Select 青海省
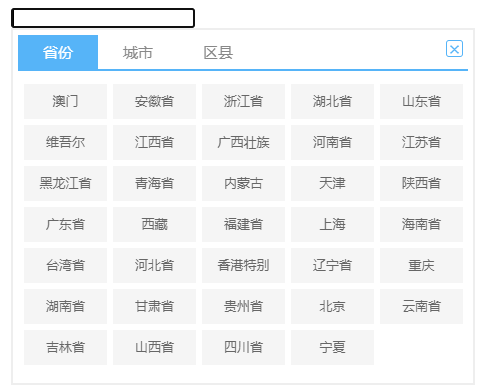Image resolution: width=485 pixels, height=391 pixels. pyautogui.click(x=154, y=183)
